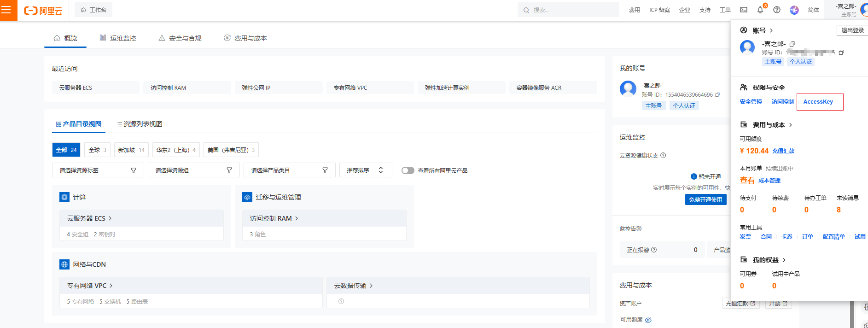Expand 专有网络 VPC chevron in product list
The width and height of the screenshot is (868, 328).
tap(111, 286)
